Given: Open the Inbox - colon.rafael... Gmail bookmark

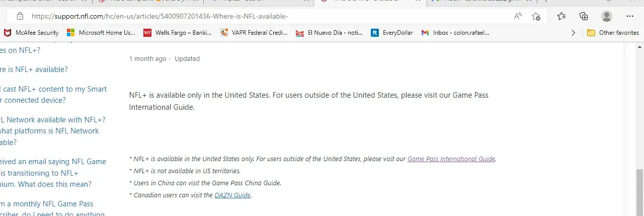Looking at the screenshot, I should (455, 33).
